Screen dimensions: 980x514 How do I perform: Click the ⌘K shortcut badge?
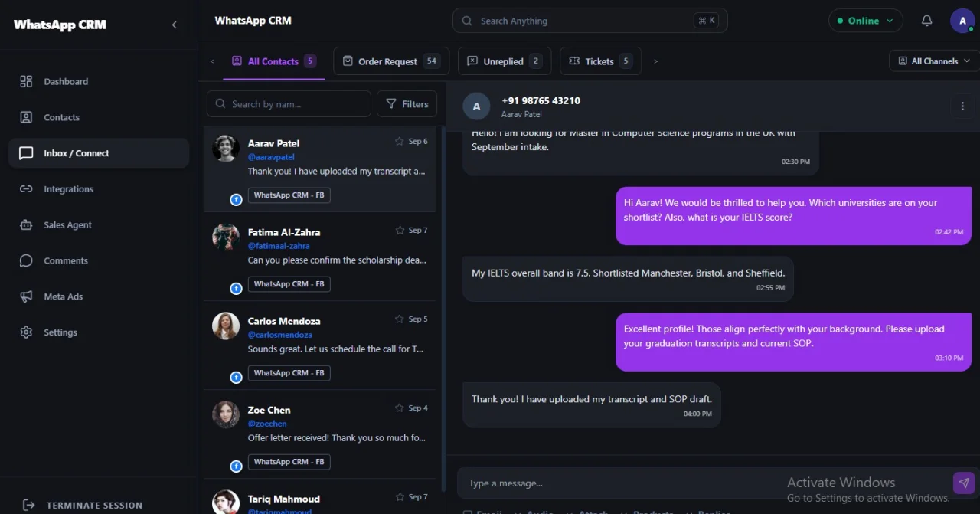[x=706, y=21]
